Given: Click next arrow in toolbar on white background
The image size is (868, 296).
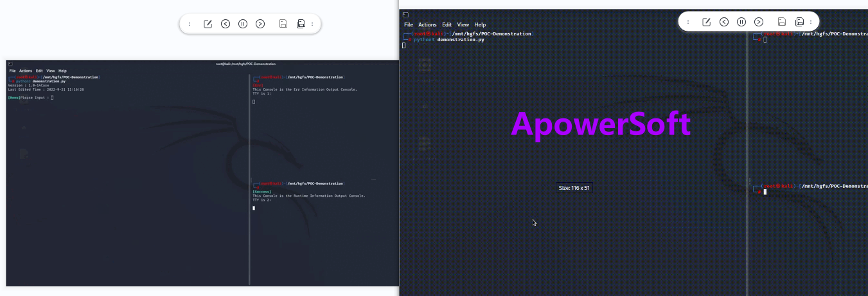Looking at the screenshot, I should pyautogui.click(x=260, y=24).
